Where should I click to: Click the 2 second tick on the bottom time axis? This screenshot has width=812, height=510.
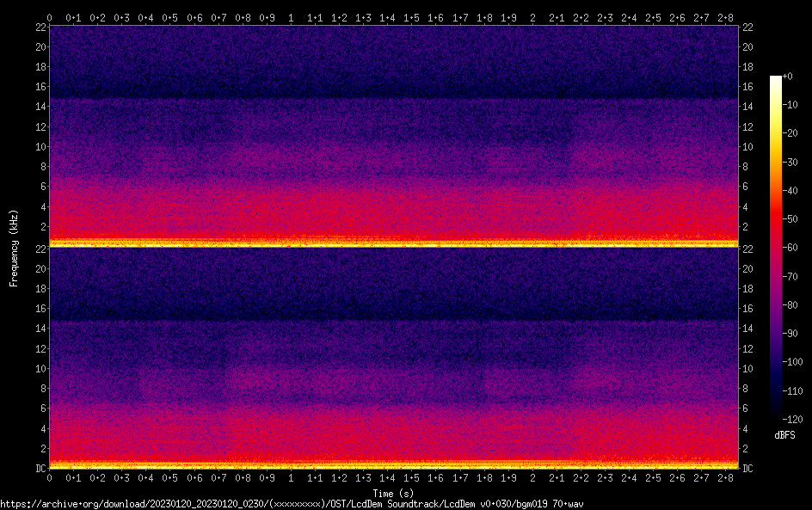532,477
